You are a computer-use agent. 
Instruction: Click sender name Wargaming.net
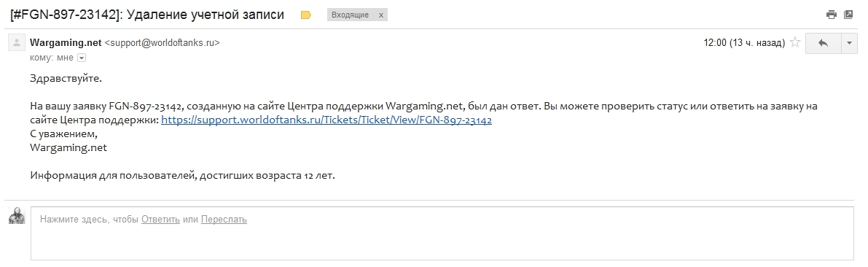pyautogui.click(x=66, y=42)
